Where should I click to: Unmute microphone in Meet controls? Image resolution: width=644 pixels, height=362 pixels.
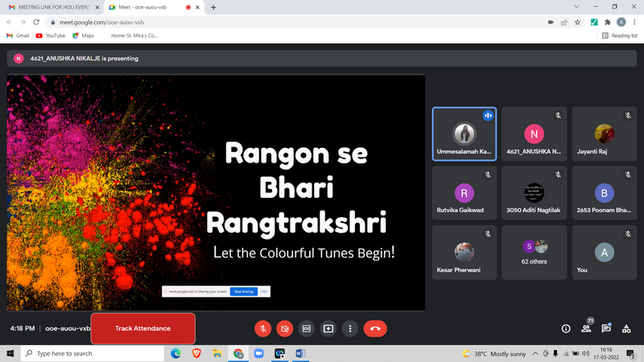263,328
